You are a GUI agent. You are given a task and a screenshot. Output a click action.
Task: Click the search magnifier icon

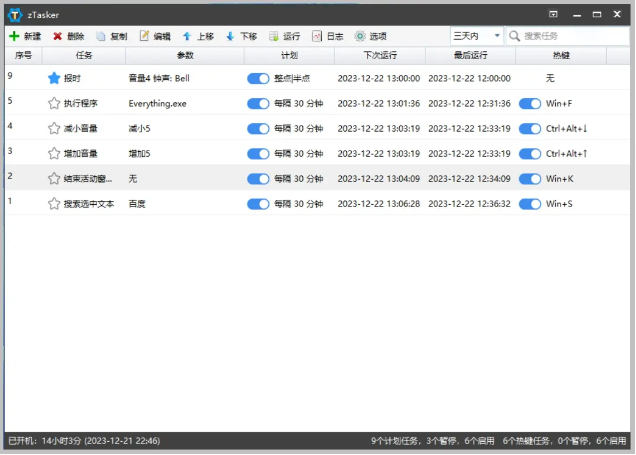click(x=514, y=36)
